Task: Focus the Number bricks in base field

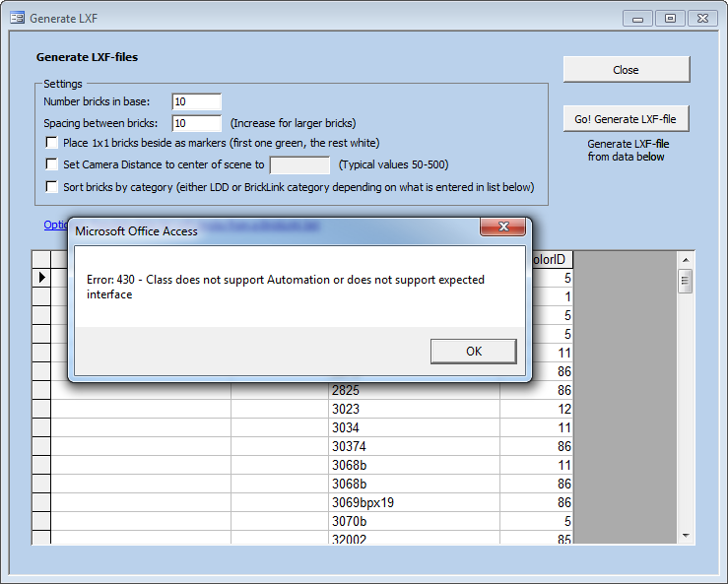Action: coord(196,101)
